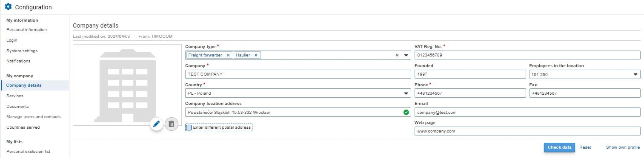Click the Configuration gear icon
644x158 pixels.
(x=8, y=7)
